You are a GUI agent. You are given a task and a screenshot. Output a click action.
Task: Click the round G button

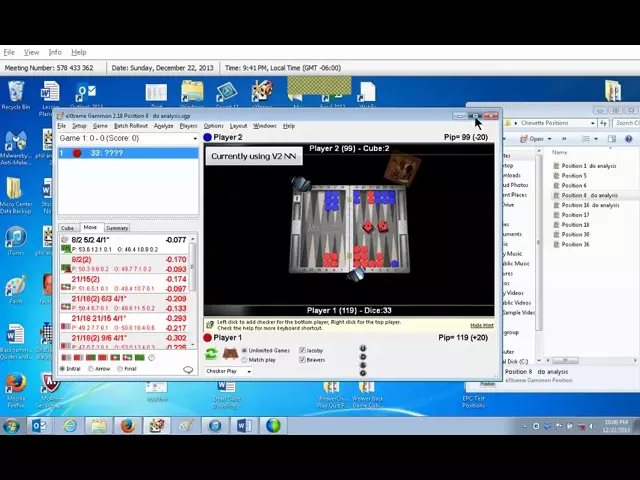coord(363,373)
